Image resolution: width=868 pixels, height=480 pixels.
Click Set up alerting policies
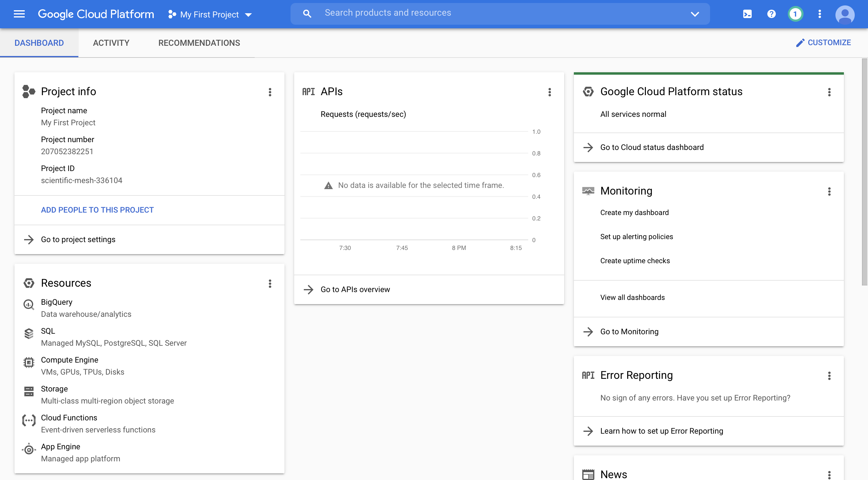click(637, 237)
